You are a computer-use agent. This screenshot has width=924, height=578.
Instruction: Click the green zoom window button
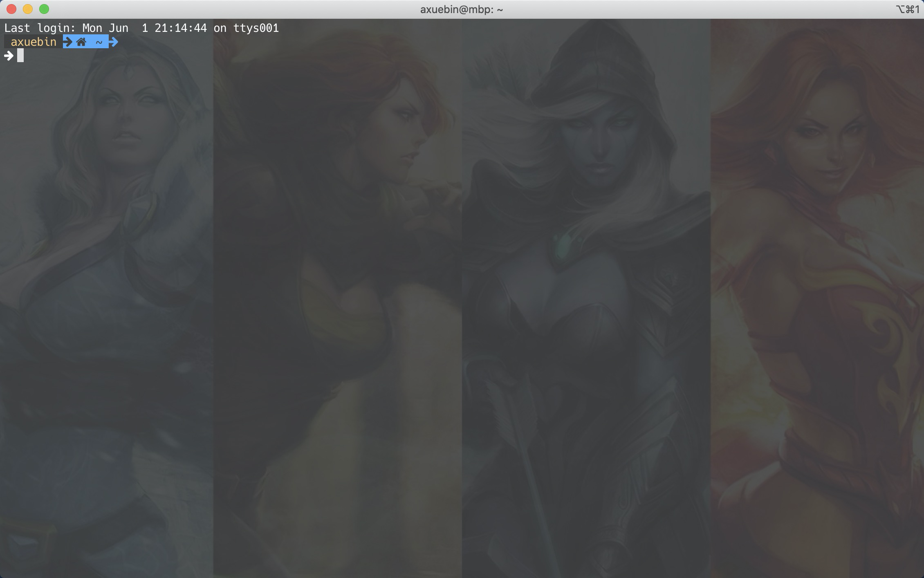tap(44, 9)
